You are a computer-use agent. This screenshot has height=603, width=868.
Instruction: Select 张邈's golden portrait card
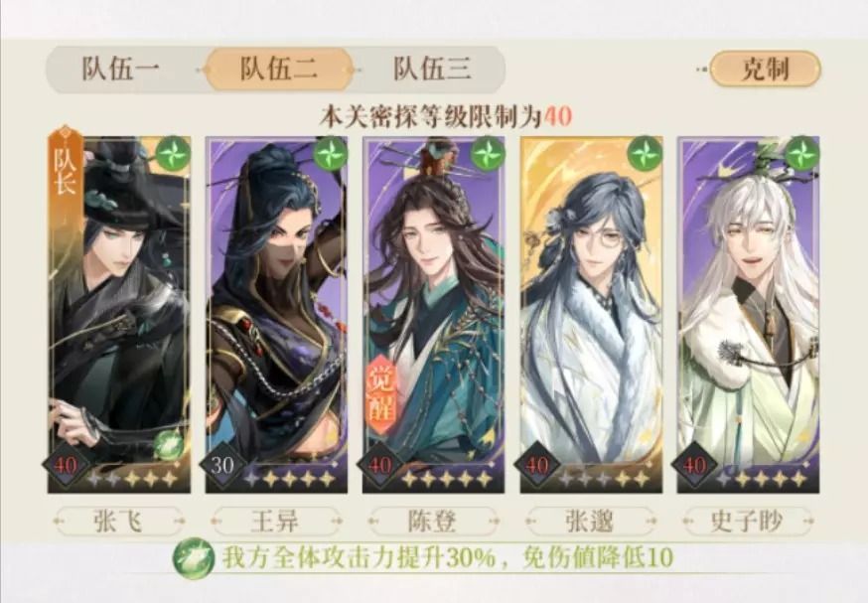591,315
